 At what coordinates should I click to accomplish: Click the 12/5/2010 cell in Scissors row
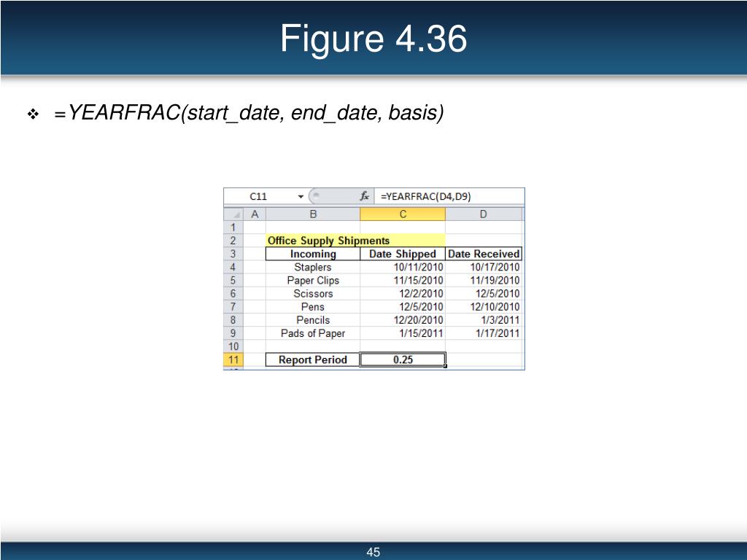pos(484,293)
